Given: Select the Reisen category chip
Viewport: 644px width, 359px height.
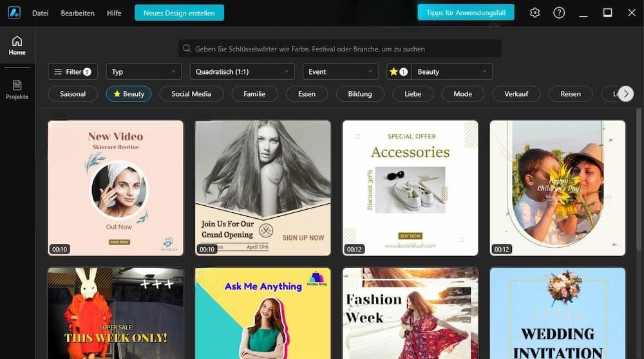Looking at the screenshot, I should click(571, 94).
